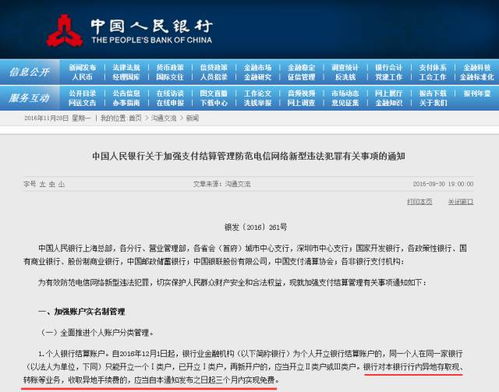Click the heading 一、加强账户实名制管理
Viewport: 499px width, 392px height.
point(82,312)
